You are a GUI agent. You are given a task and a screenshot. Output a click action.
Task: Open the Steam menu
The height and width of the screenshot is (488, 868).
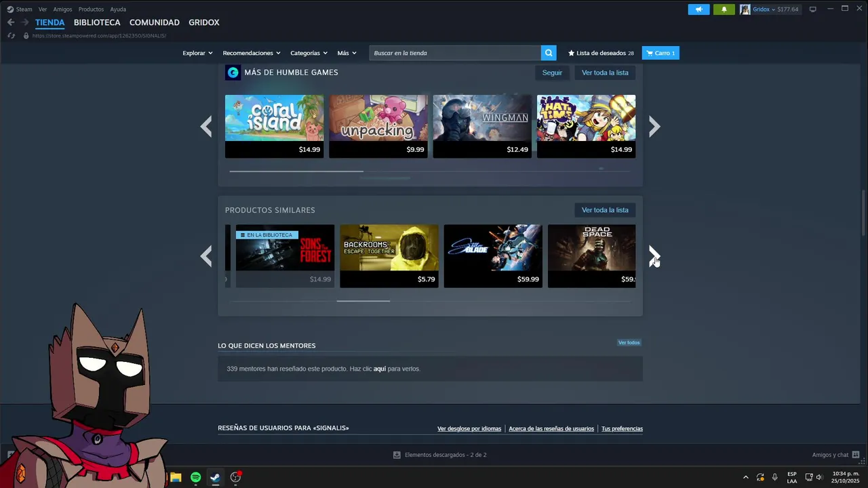[x=24, y=9]
